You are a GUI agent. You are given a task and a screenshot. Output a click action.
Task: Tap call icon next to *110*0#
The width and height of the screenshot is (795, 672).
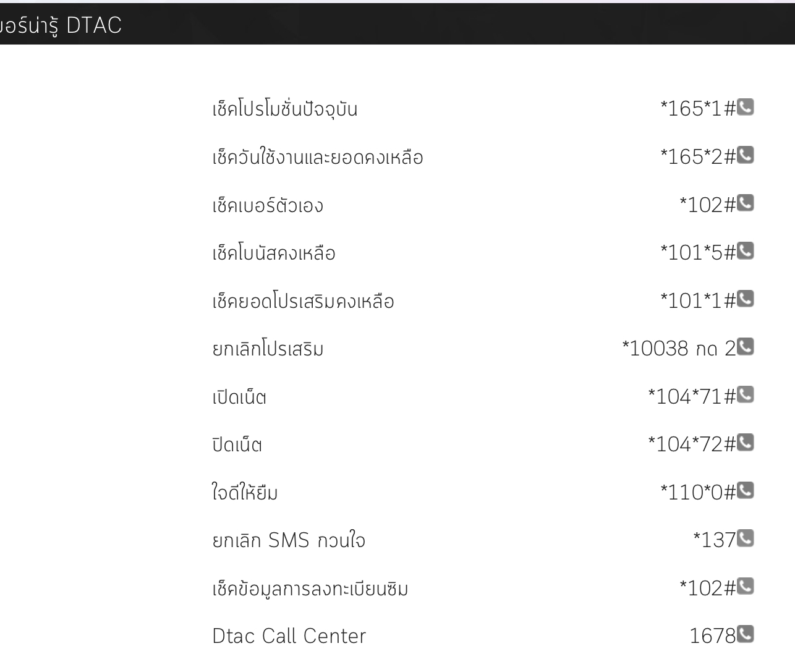tap(746, 490)
